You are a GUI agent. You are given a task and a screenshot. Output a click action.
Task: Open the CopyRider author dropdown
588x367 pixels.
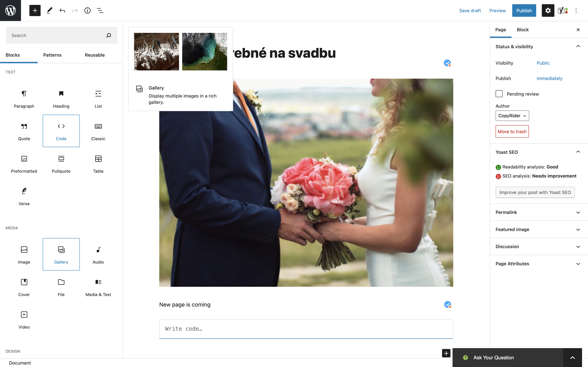point(512,116)
